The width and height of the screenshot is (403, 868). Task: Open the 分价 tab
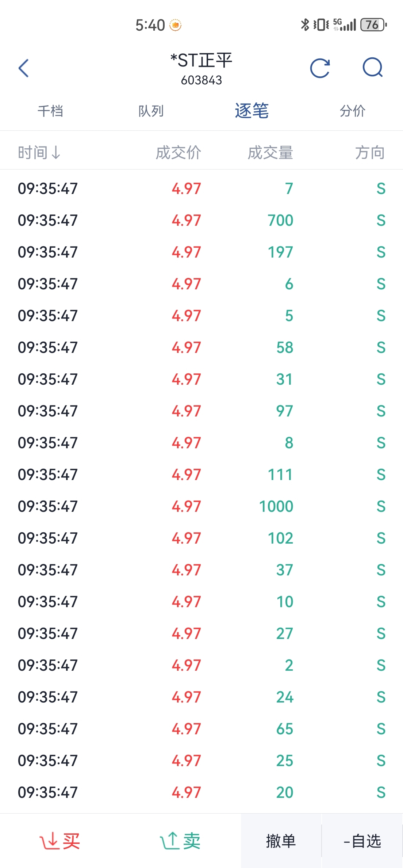point(352,111)
